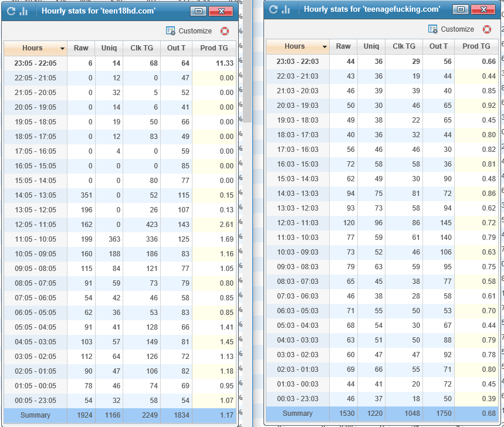Click Summary label in teen18hd.com table

[x=35, y=415]
